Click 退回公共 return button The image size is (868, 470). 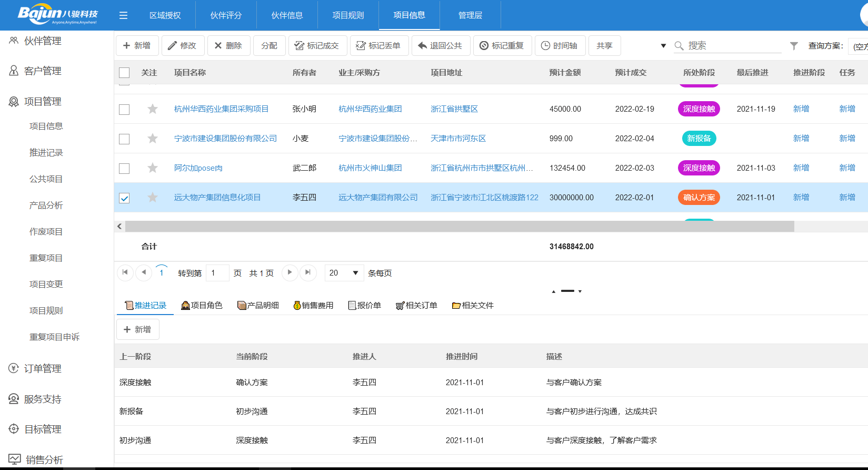pos(440,46)
